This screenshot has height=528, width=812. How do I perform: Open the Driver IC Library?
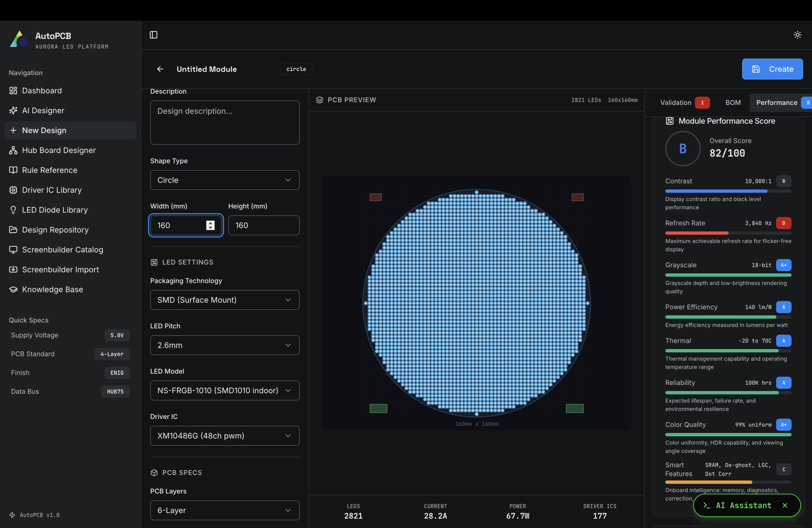pyautogui.click(x=51, y=190)
